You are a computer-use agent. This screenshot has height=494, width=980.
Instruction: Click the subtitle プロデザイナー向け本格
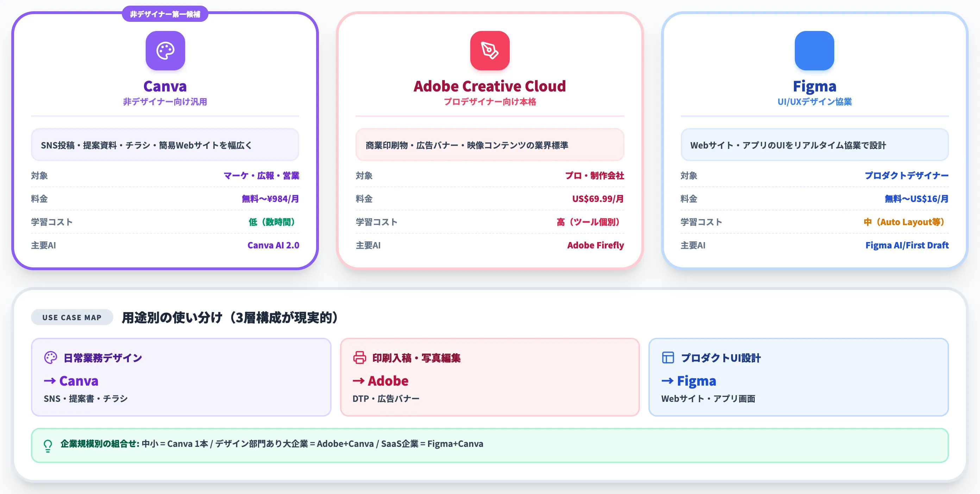[490, 102]
